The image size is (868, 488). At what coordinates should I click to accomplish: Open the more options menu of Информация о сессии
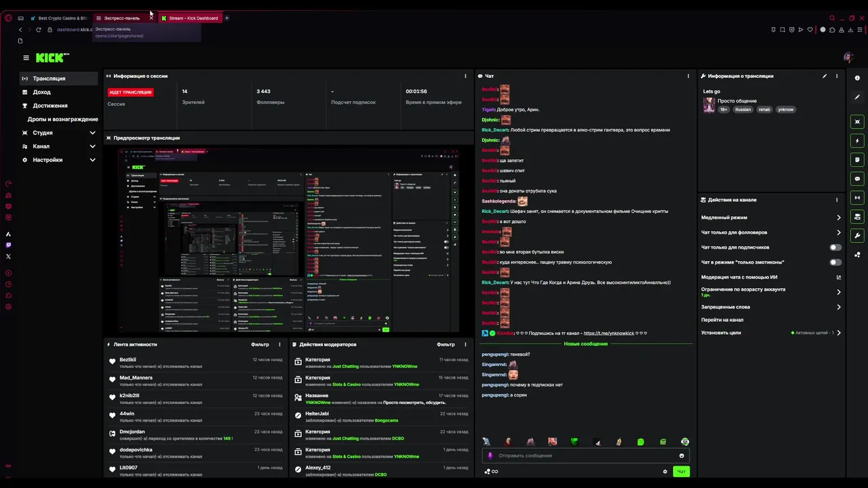coord(465,76)
